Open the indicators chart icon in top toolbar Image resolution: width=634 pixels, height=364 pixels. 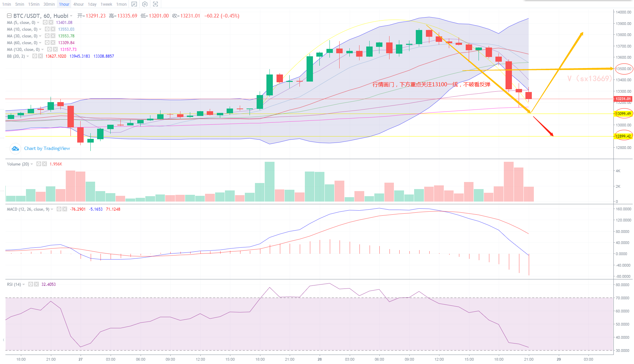[134, 4]
